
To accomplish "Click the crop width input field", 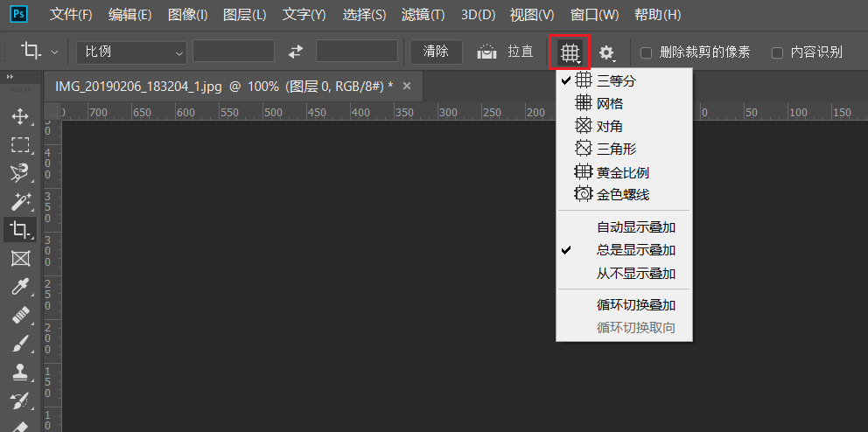I will pos(234,51).
